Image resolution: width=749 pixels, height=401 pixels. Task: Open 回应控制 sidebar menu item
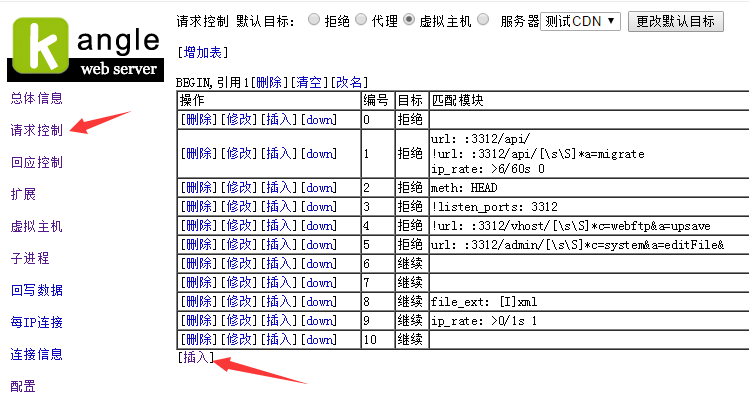(x=36, y=162)
